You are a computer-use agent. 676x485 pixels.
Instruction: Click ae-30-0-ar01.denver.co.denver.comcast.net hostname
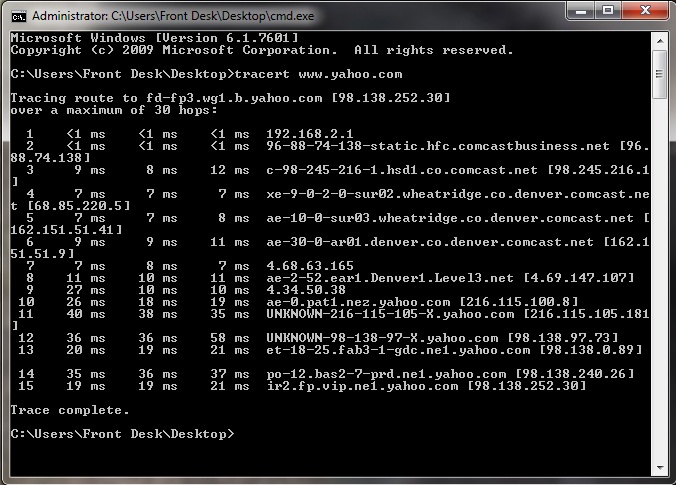[429, 242]
